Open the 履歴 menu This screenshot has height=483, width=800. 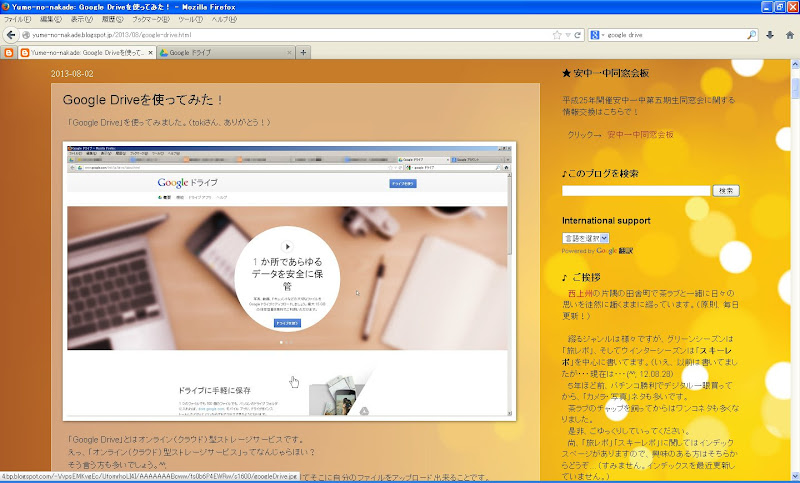(x=112, y=19)
